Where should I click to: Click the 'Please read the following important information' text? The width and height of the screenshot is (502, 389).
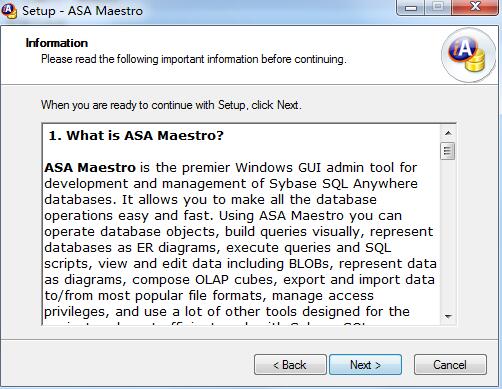pos(194,59)
